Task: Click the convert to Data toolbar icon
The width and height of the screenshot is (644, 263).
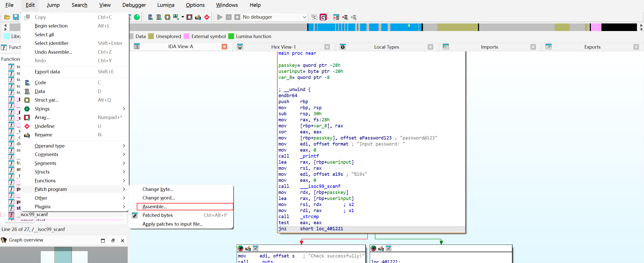Action: 159,17
